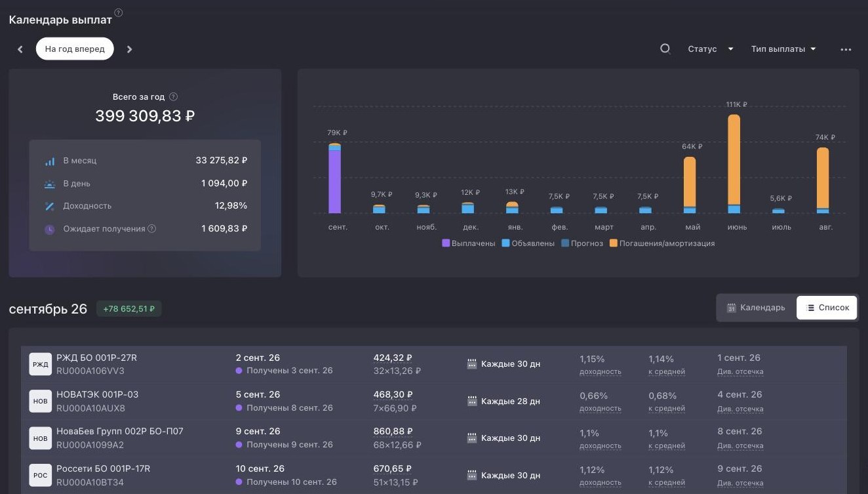Switch to Список view tab
This screenshot has width=868, height=494.
point(827,308)
